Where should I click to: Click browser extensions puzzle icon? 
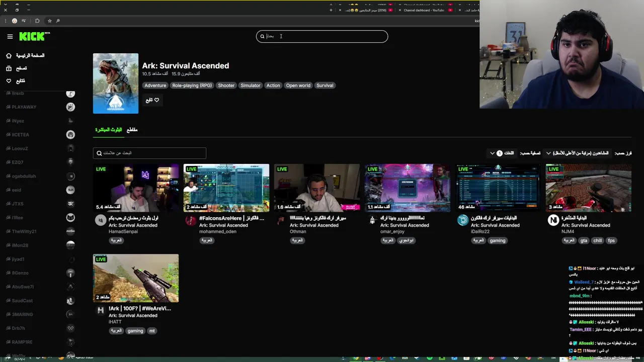click(37, 21)
